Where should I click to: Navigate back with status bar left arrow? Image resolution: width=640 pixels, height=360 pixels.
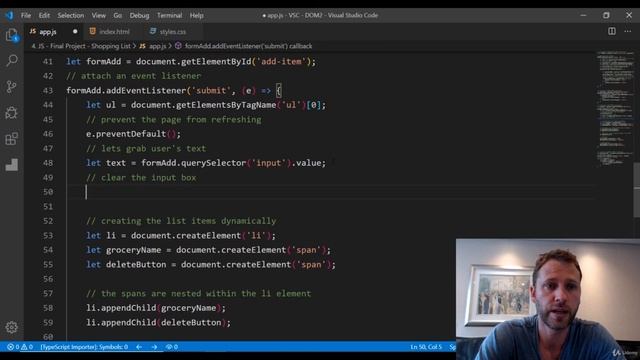tap(139, 347)
